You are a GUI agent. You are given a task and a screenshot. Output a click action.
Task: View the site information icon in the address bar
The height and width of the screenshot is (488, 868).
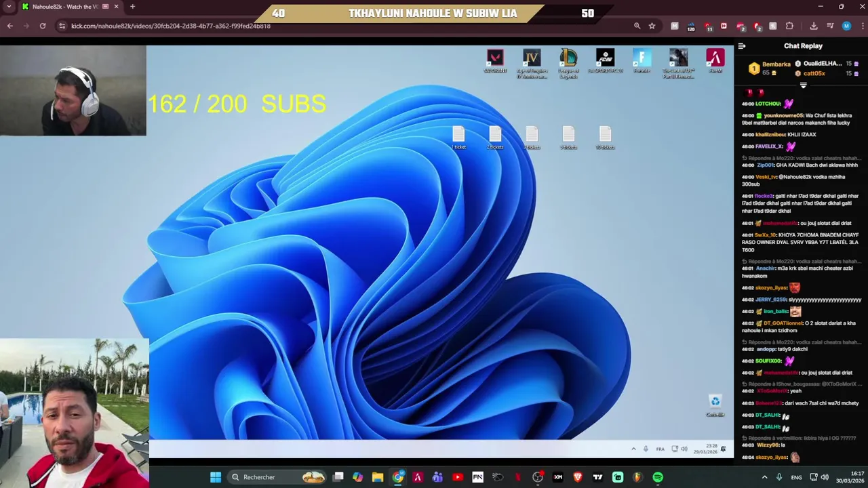[62, 26]
